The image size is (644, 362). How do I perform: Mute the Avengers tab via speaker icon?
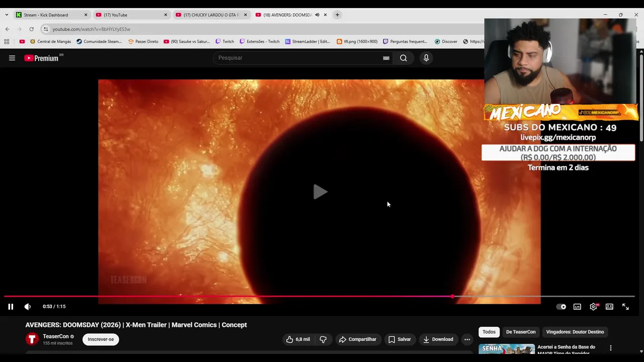[x=317, y=15]
